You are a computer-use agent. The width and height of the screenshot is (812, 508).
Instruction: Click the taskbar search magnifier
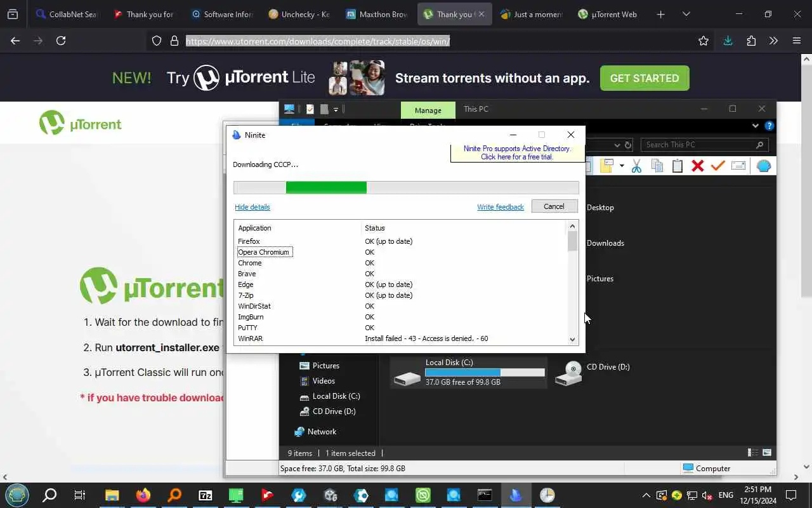tap(49, 495)
